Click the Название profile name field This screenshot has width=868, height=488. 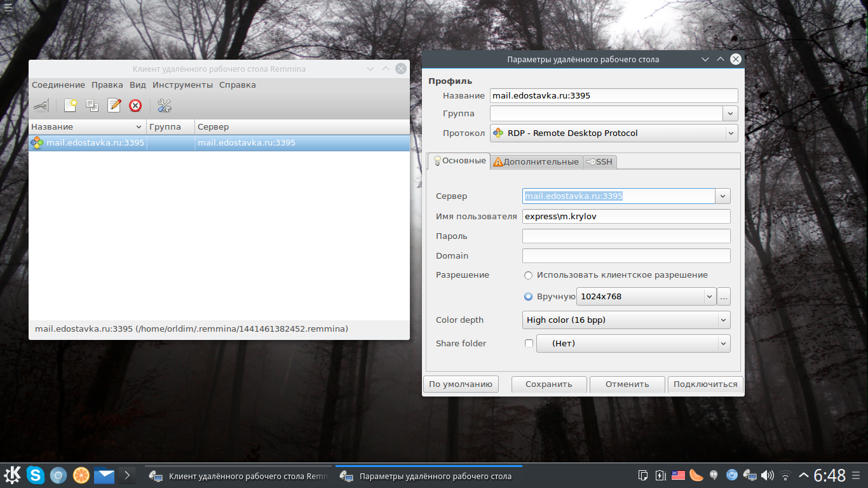(614, 96)
